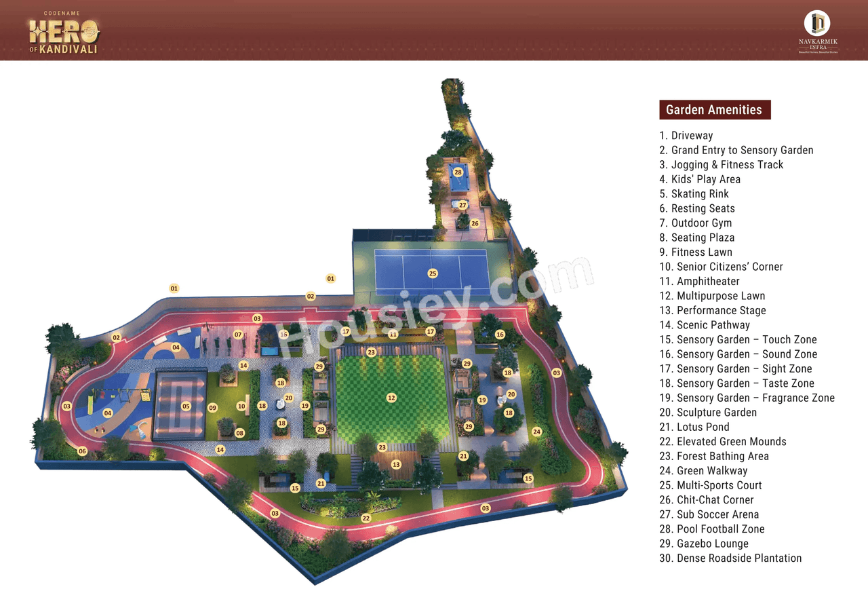This screenshot has width=868, height=608.
Task: Click '3. Jogging & Fitness Track' entry
Action: click(x=722, y=165)
